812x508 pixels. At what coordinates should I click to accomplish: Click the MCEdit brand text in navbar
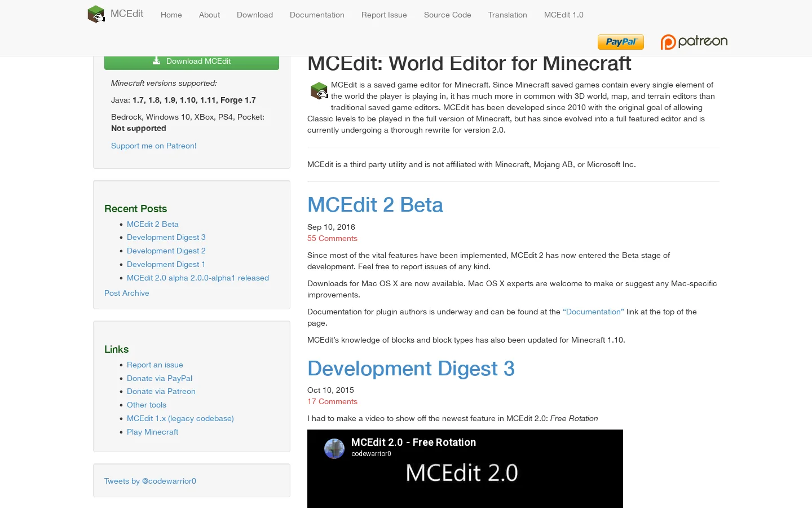point(127,14)
